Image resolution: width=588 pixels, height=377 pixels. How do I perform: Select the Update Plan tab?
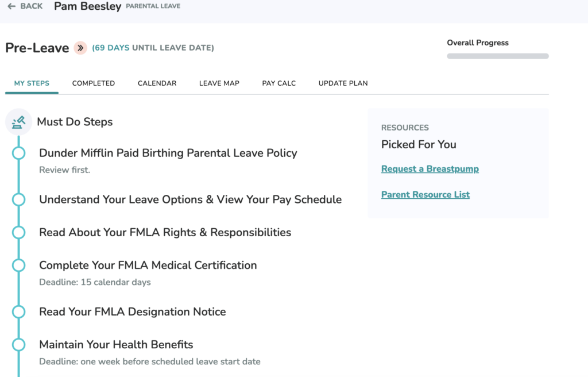point(343,83)
